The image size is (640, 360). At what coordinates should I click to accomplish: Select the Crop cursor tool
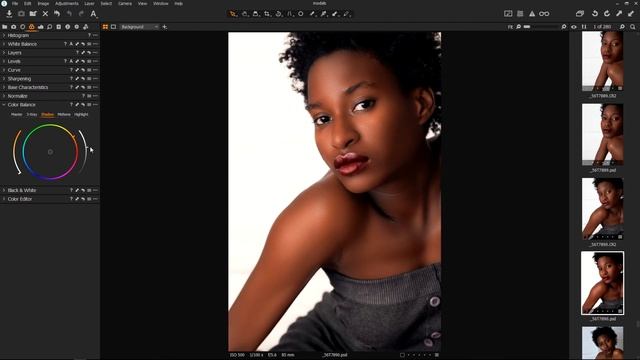pyautogui.click(x=267, y=14)
